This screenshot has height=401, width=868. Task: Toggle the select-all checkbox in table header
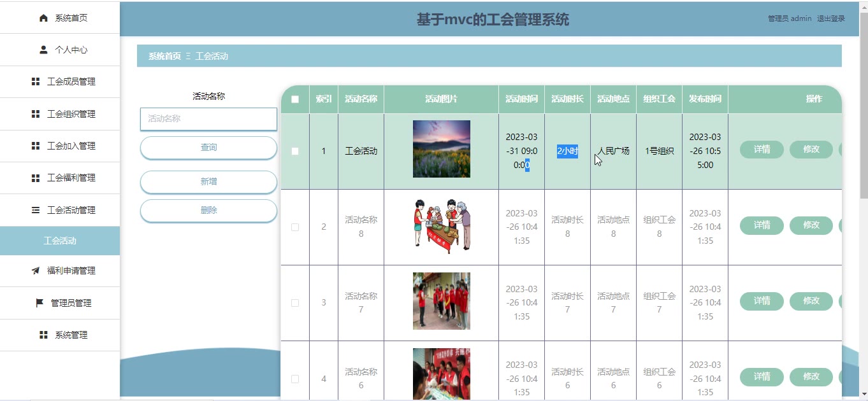tap(295, 99)
